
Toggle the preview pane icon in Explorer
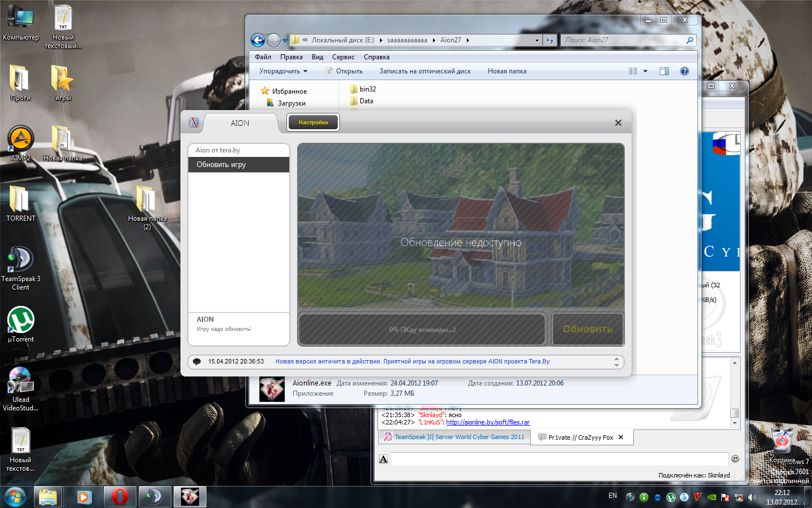pos(664,71)
